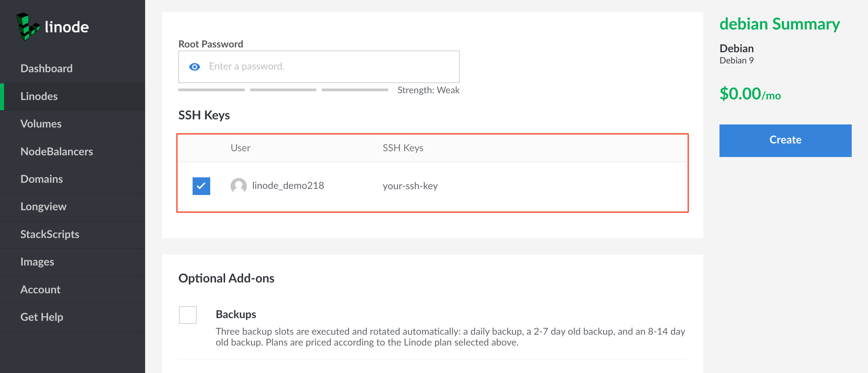The width and height of the screenshot is (868, 373).
Task: Open Dashboard in the sidebar
Action: pyautogui.click(x=46, y=68)
